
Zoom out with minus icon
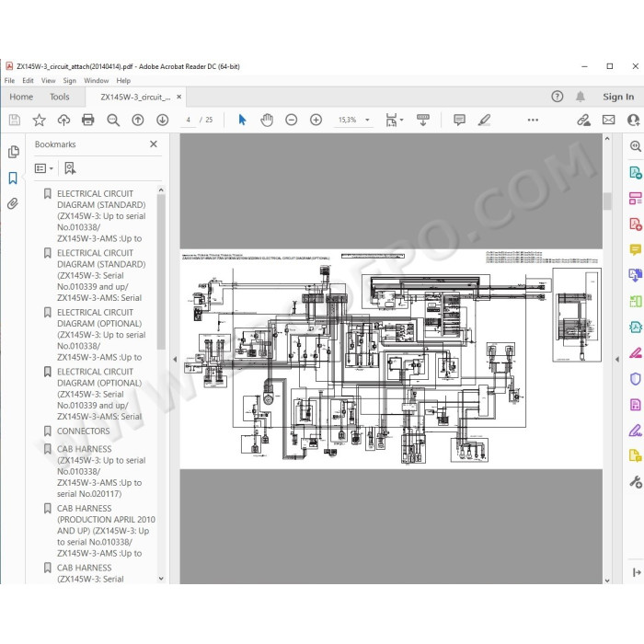tap(292, 120)
